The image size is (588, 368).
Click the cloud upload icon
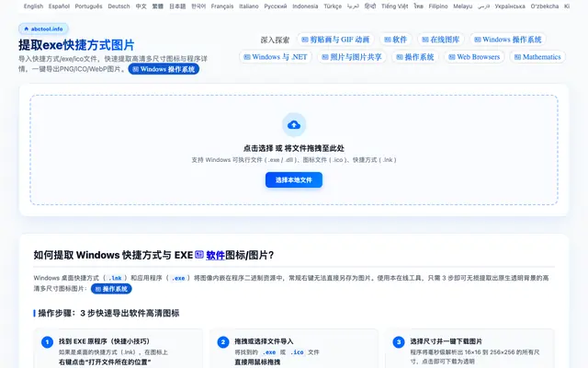click(294, 125)
